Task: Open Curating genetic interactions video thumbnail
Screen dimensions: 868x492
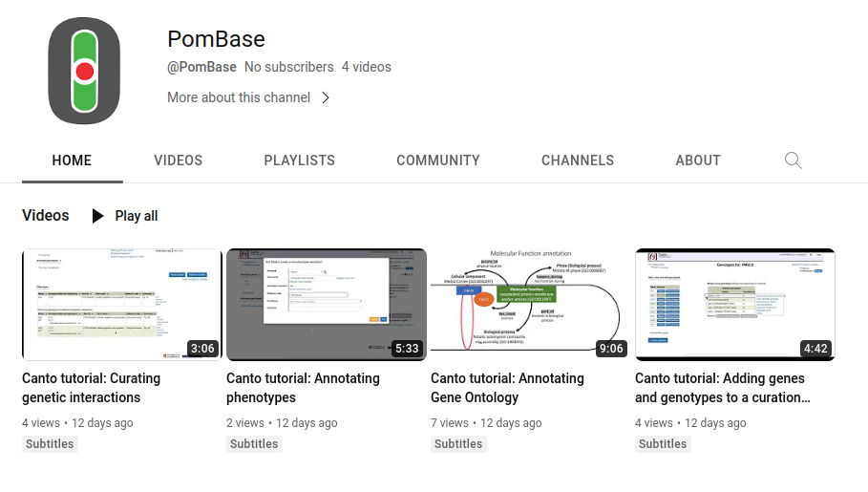Action: pyautogui.click(x=122, y=305)
